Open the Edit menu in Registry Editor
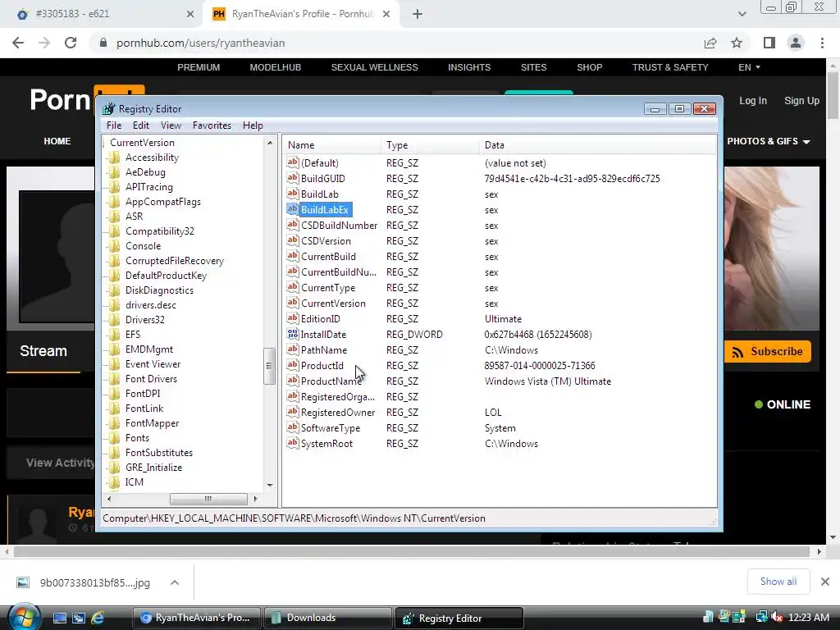 click(141, 126)
